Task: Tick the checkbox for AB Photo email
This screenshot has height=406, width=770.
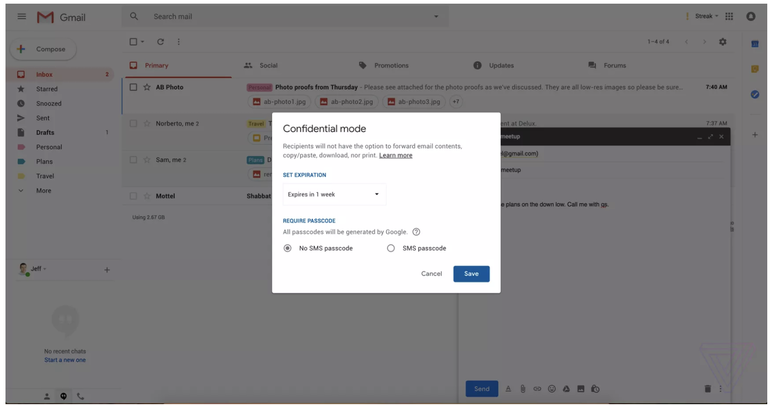Action: pos(133,87)
